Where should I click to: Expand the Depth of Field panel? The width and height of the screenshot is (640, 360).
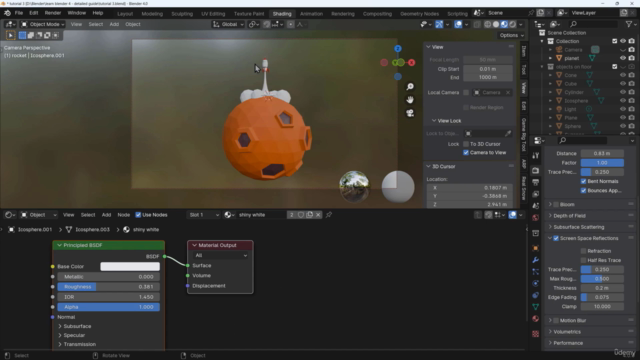tap(550, 216)
